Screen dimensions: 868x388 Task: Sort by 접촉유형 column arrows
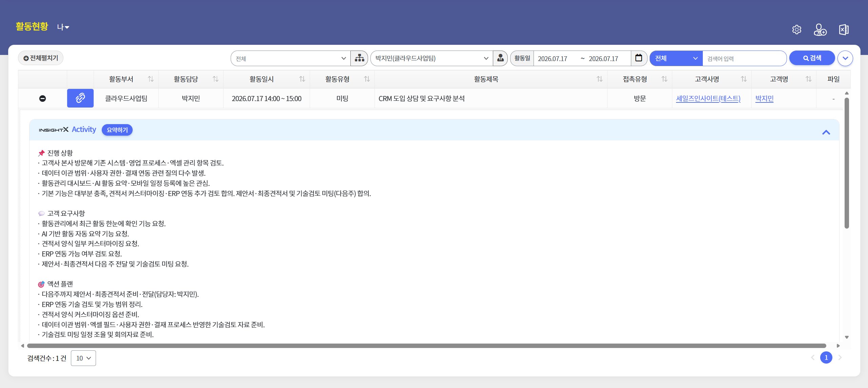pyautogui.click(x=664, y=79)
